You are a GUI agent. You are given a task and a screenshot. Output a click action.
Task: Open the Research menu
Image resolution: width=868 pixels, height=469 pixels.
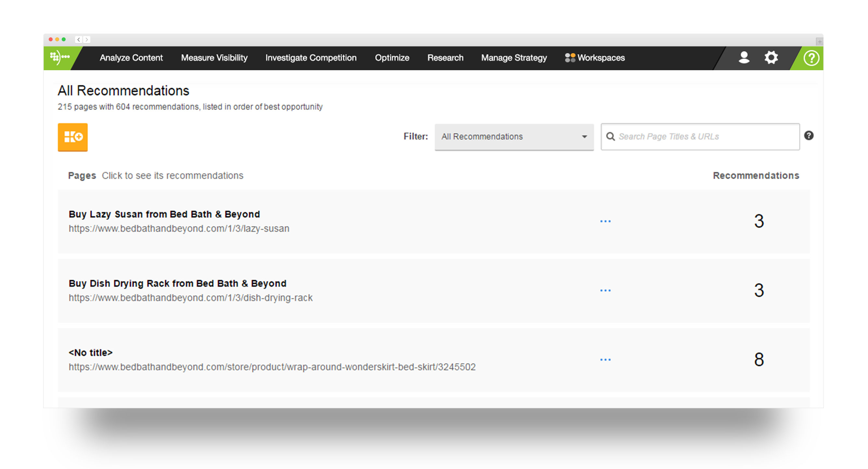[x=445, y=58]
